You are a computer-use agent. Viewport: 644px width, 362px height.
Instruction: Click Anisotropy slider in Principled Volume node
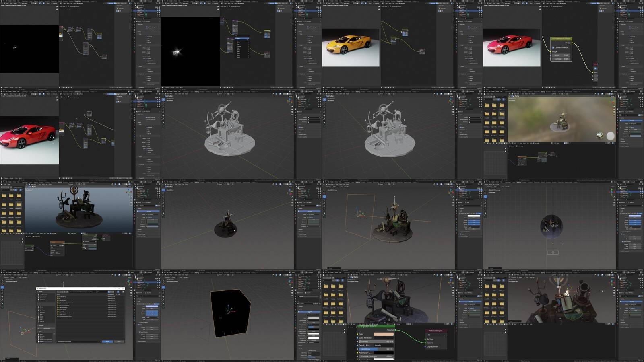pos(376,349)
